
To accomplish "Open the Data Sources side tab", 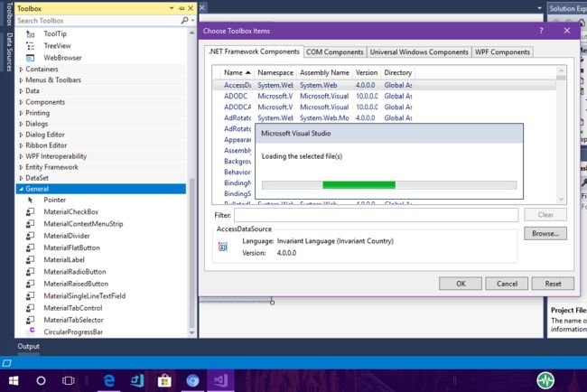I will pos(9,51).
